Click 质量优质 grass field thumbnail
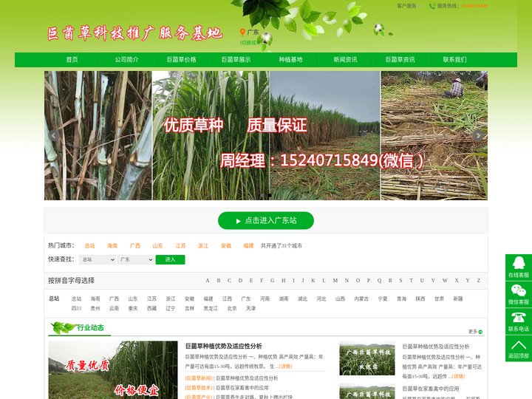The height and width of the screenshot is (399, 532). (x=113, y=370)
